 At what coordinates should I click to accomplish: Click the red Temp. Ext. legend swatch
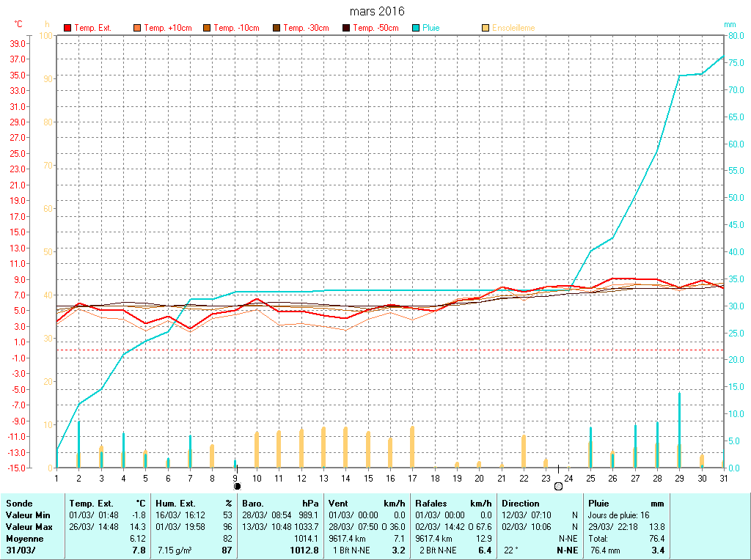click(x=68, y=28)
